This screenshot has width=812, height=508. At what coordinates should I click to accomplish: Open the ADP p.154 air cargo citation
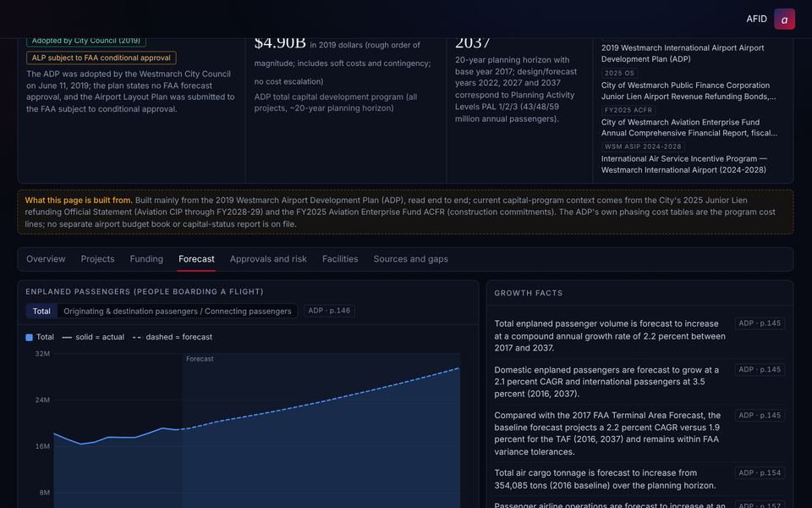[760, 472]
